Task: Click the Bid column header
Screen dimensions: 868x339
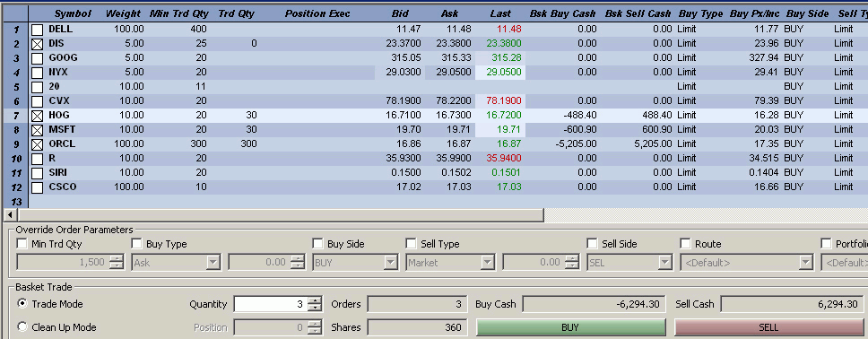Action: [400, 13]
